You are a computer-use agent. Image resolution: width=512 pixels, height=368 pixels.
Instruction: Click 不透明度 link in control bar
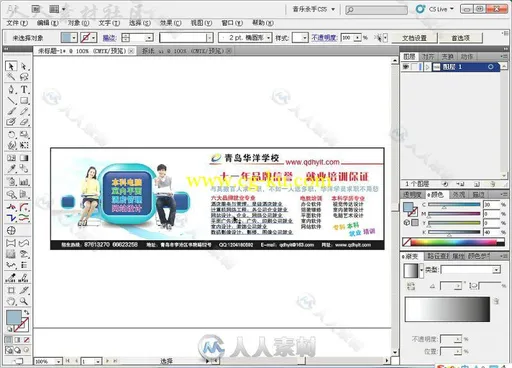(x=324, y=38)
